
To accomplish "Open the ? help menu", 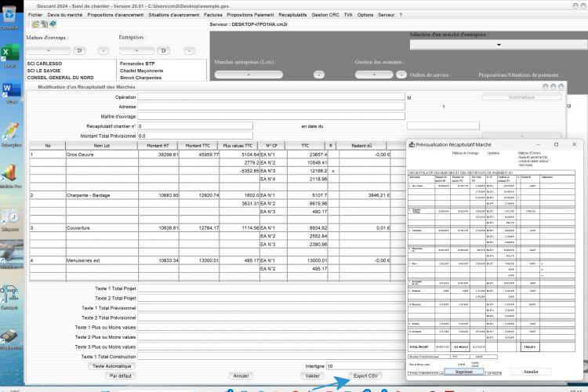I will (x=401, y=15).
